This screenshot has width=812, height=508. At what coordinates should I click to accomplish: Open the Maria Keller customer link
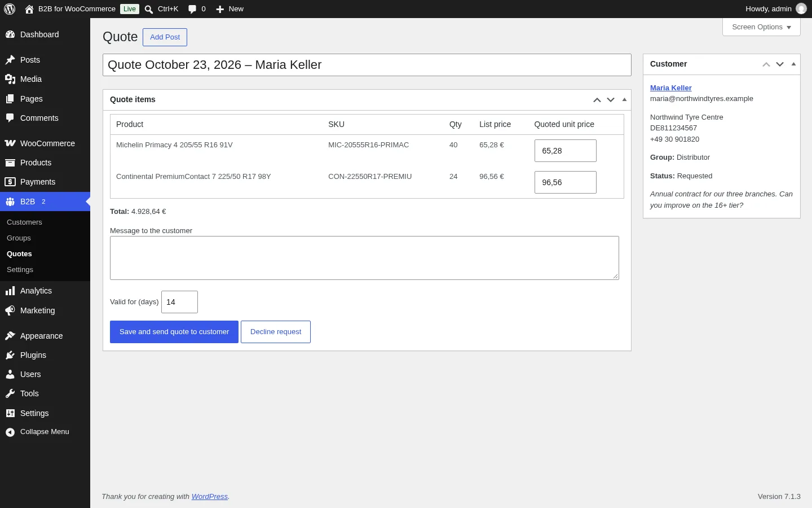(x=671, y=88)
